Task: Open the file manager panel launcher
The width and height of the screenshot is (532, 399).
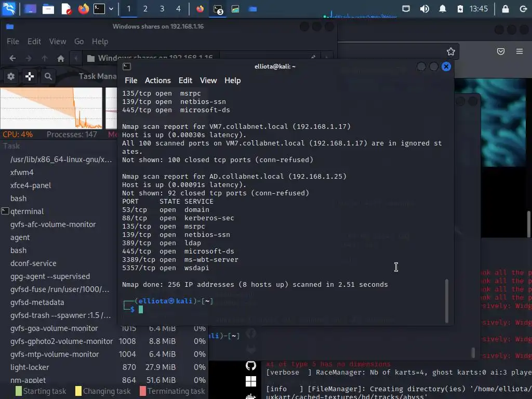Action: pos(48,9)
